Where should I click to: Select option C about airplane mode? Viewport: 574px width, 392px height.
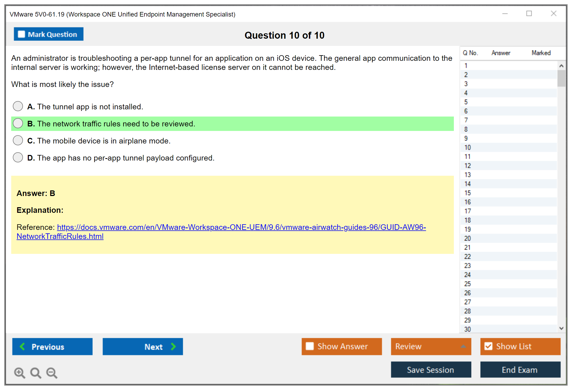point(18,140)
